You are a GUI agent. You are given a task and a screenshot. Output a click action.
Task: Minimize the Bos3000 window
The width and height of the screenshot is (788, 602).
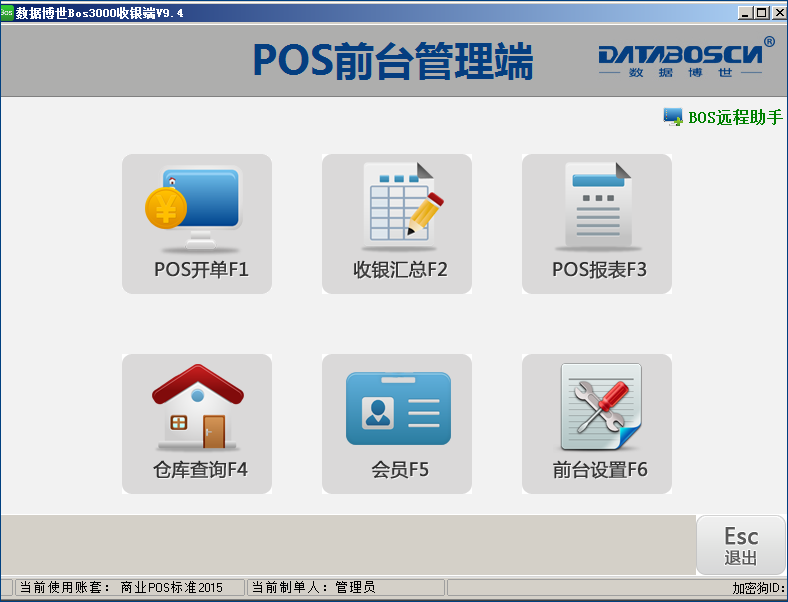pos(745,13)
